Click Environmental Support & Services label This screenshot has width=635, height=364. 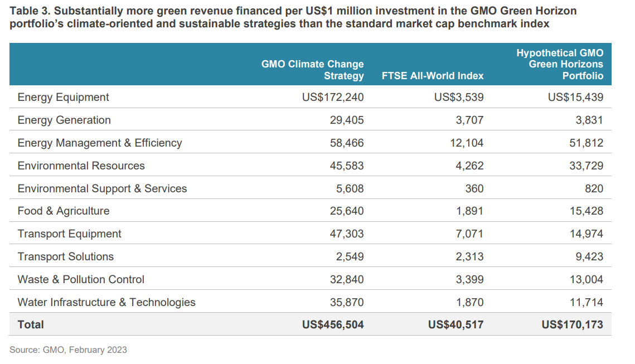(102, 188)
